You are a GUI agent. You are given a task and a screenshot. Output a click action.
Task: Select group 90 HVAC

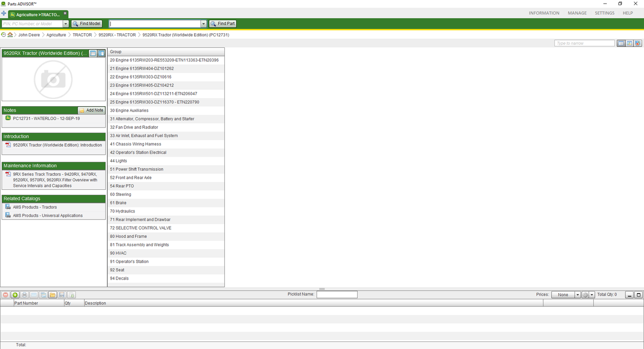point(166,253)
